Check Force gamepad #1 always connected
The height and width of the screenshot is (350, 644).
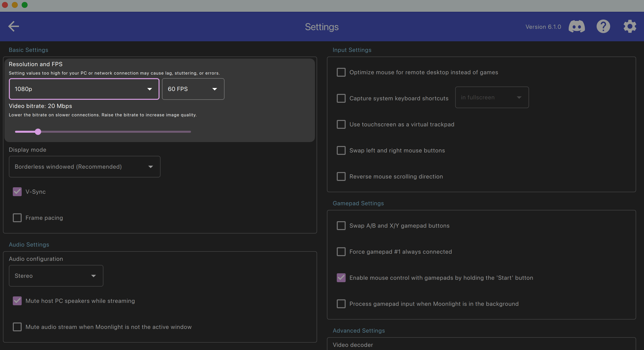pyautogui.click(x=341, y=252)
